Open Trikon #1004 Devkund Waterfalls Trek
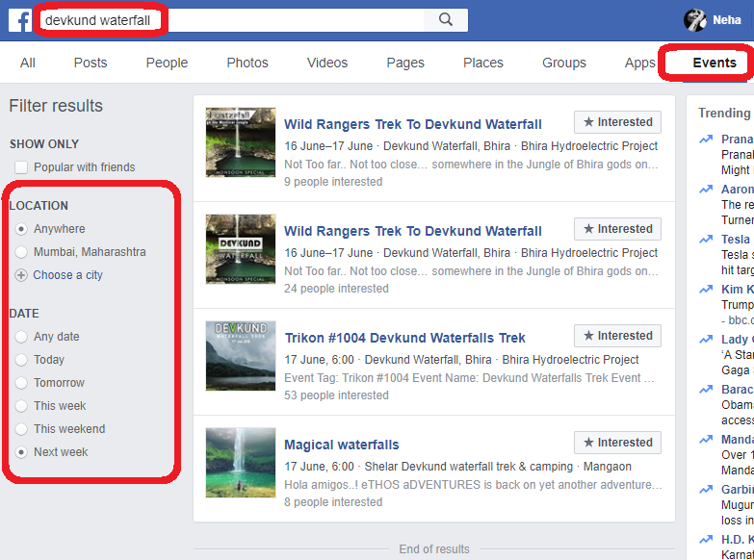The width and height of the screenshot is (754, 560). tap(404, 338)
